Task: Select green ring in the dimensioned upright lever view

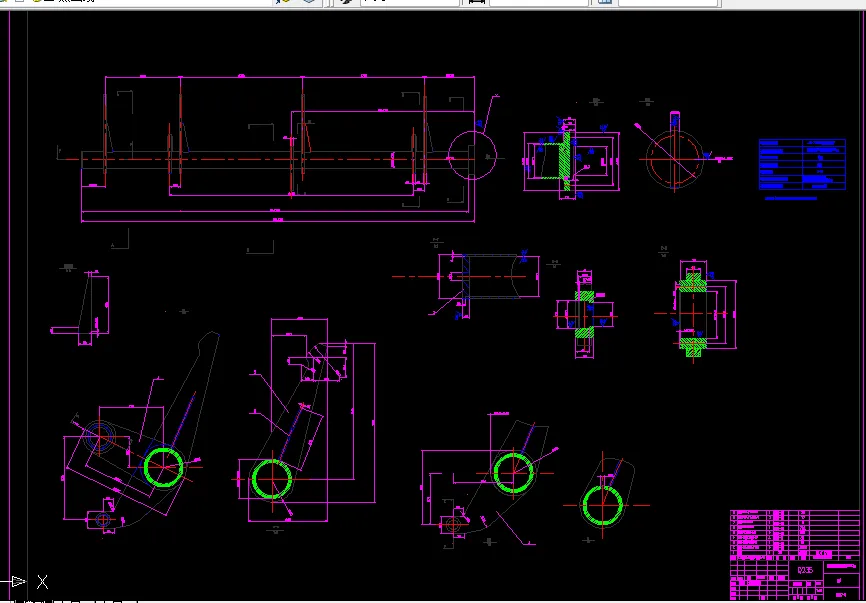Action: (x=272, y=479)
